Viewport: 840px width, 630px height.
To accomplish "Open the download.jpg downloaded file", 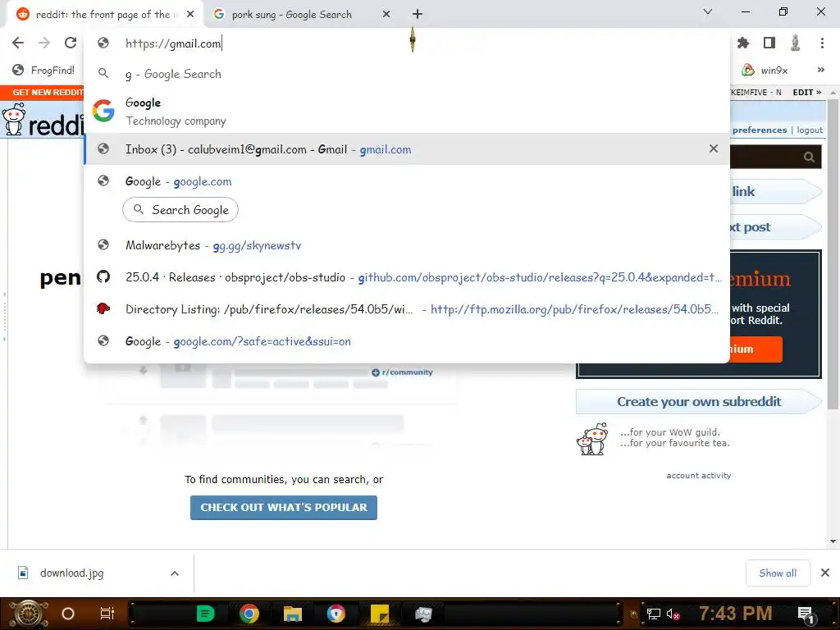I will point(72,573).
